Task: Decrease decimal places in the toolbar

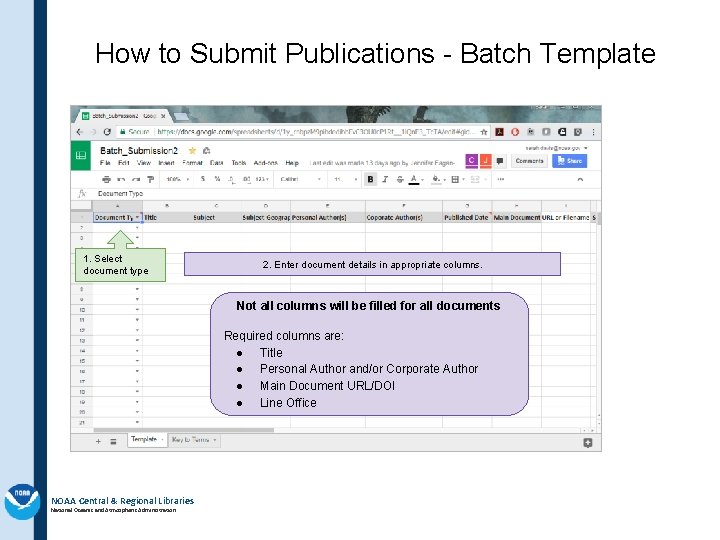Action: [232, 180]
